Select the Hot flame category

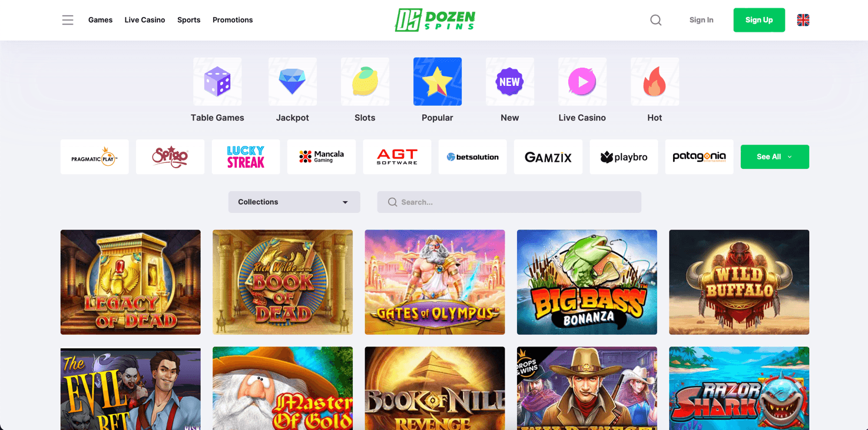(655, 82)
